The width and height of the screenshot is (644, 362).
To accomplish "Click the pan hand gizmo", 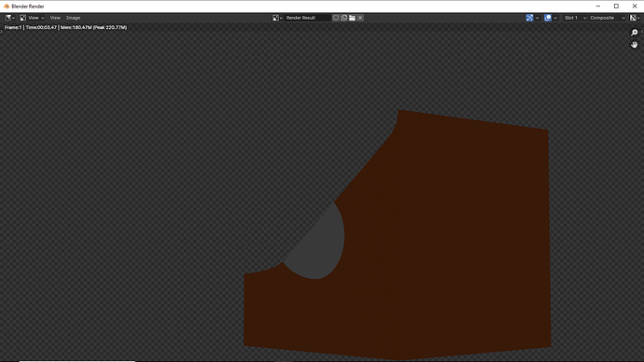I will pyautogui.click(x=634, y=45).
